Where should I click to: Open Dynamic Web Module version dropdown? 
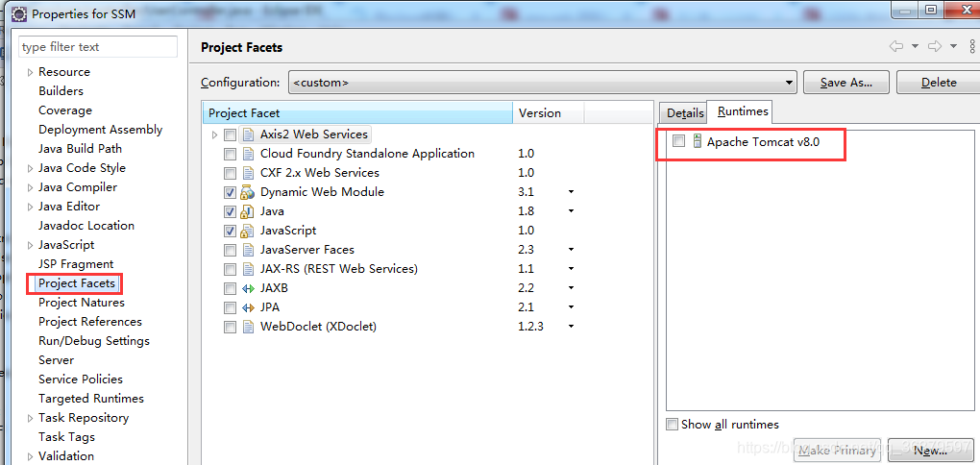tap(572, 192)
